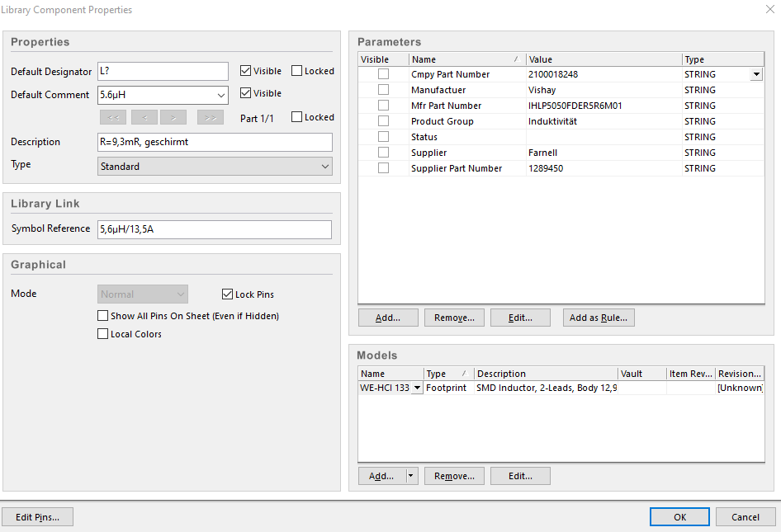Go to first part with << button
Image resolution: width=781 pixels, height=532 pixels.
coord(113,117)
